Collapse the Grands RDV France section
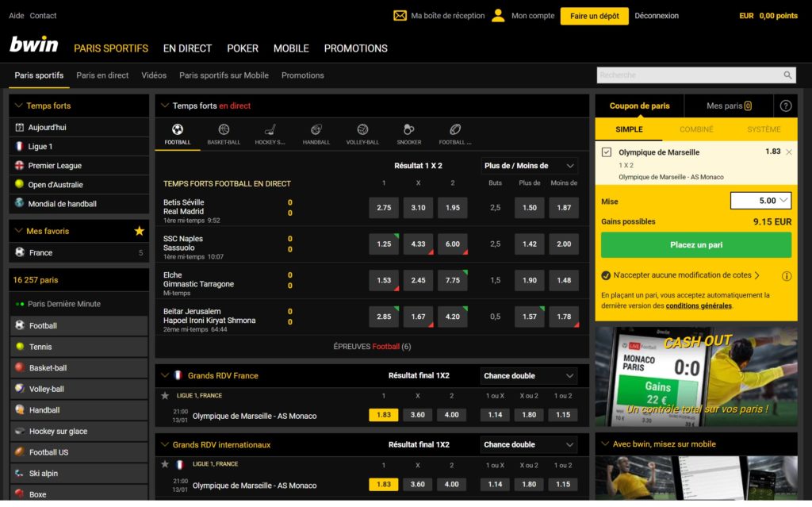This screenshot has height=507, width=812. 165,375
